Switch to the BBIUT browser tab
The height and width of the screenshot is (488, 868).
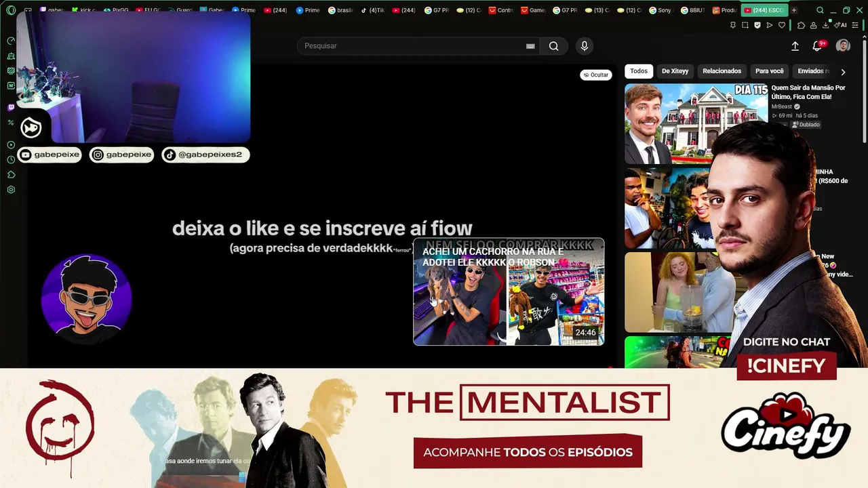(x=692, y=10)
